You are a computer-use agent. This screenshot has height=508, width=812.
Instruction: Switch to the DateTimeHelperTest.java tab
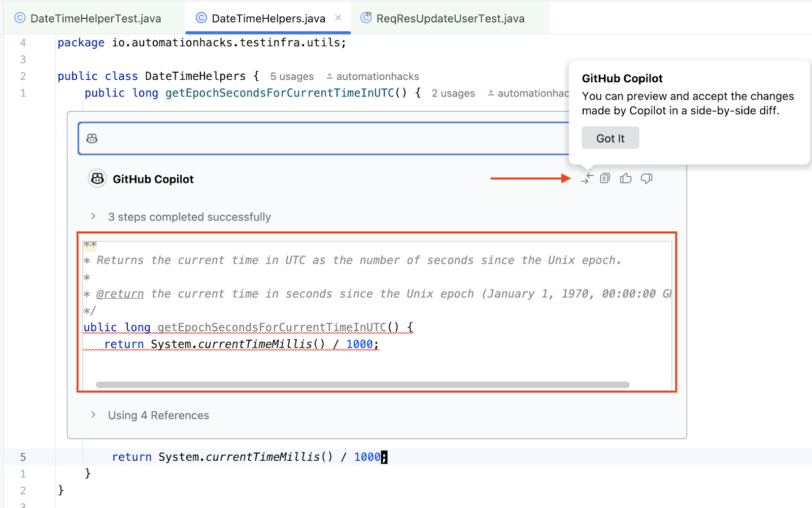[95, 18]
